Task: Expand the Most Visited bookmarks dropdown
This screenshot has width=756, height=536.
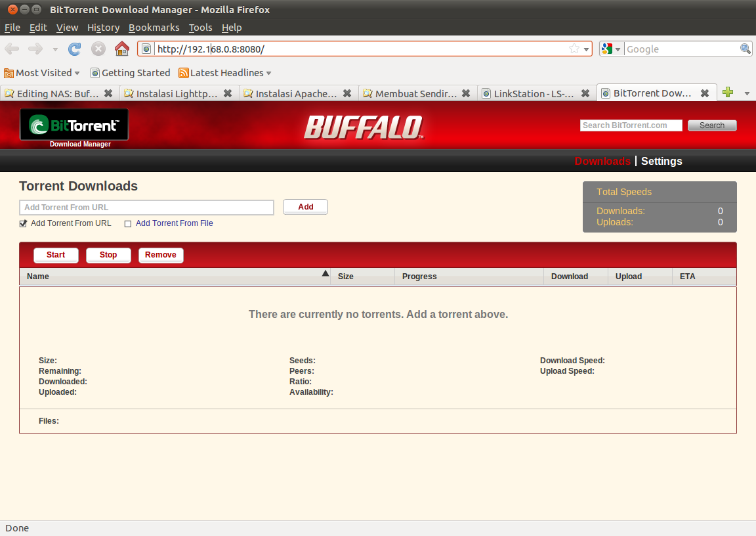Action: 77,74
